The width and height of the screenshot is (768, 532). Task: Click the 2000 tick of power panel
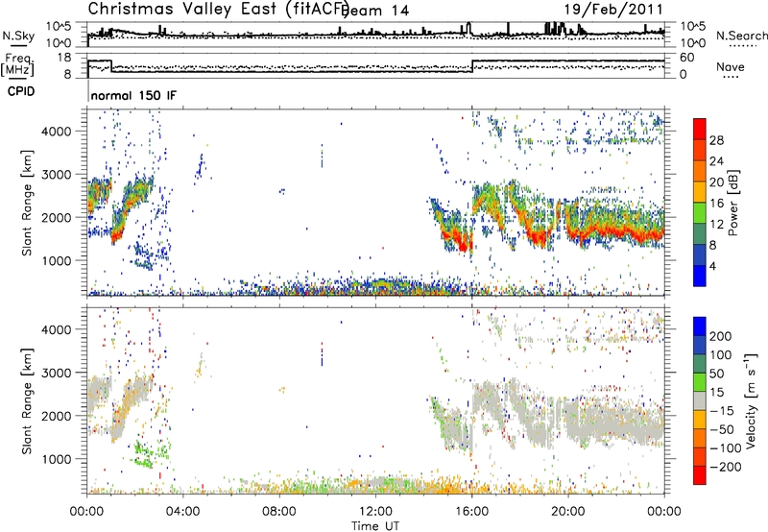tap(56, 217)
